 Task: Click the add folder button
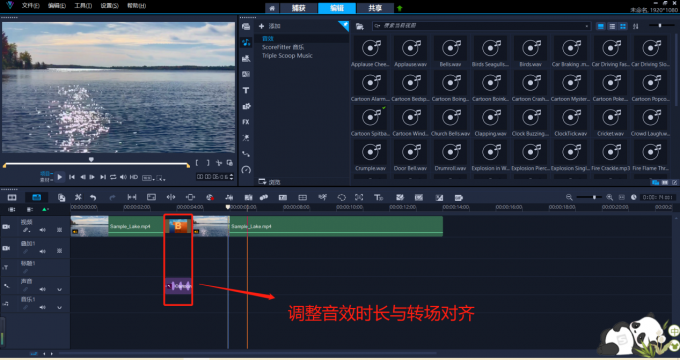[269, 26]
